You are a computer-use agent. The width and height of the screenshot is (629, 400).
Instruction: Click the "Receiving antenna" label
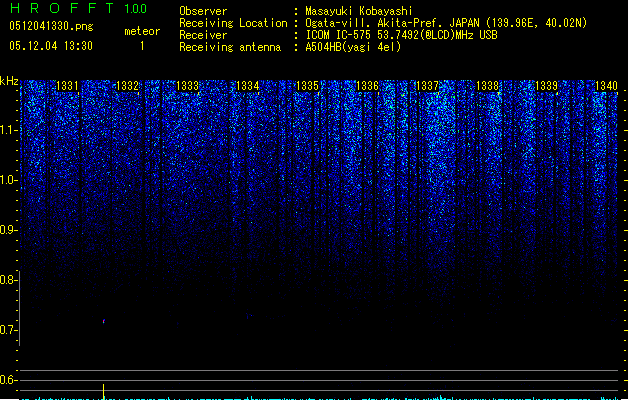point(230,47)
